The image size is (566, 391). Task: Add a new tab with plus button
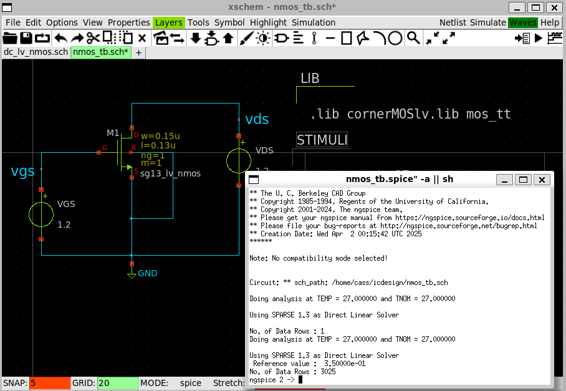(139, 52)
